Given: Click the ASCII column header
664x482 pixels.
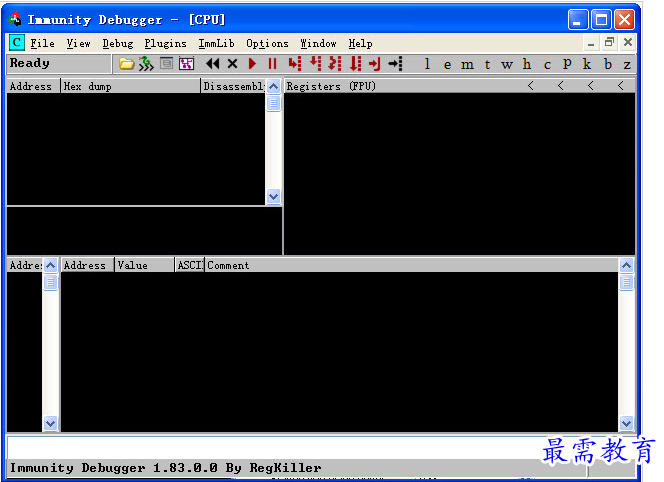Looking at the screenshot, I should click(x=190, y=265).
